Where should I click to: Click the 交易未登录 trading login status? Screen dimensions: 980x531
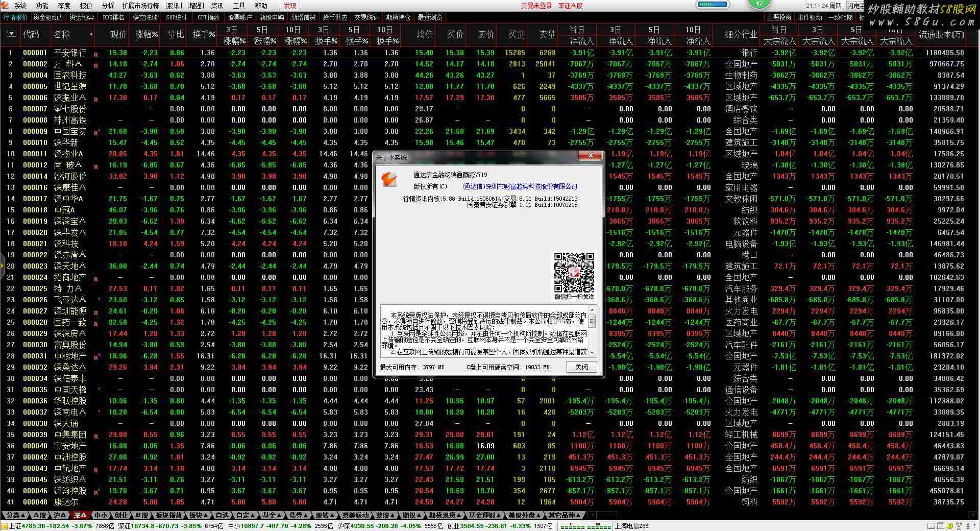pyautogui.click(x=536, y=6)
